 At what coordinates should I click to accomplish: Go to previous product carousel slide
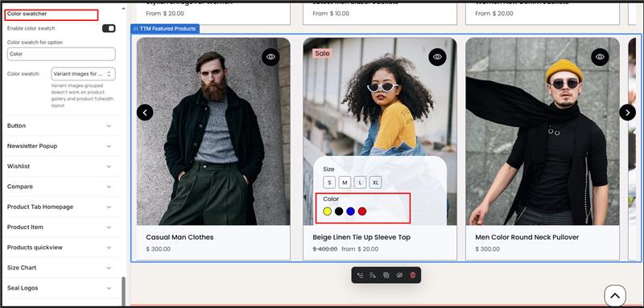pos(145,113)
